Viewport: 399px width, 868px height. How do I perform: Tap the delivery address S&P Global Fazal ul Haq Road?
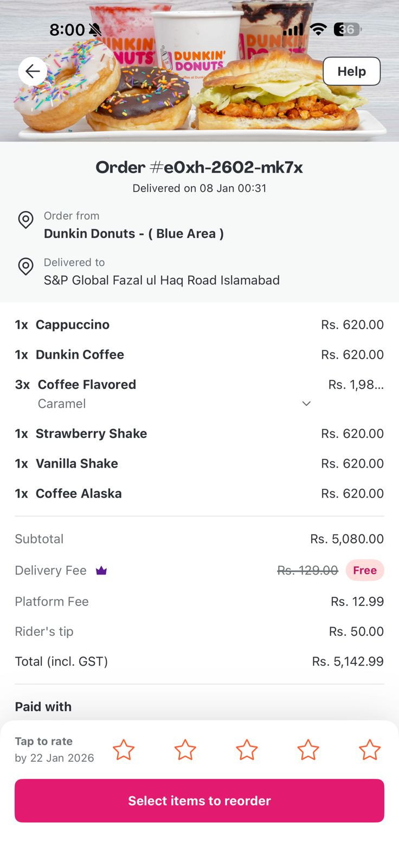[162, 280]
